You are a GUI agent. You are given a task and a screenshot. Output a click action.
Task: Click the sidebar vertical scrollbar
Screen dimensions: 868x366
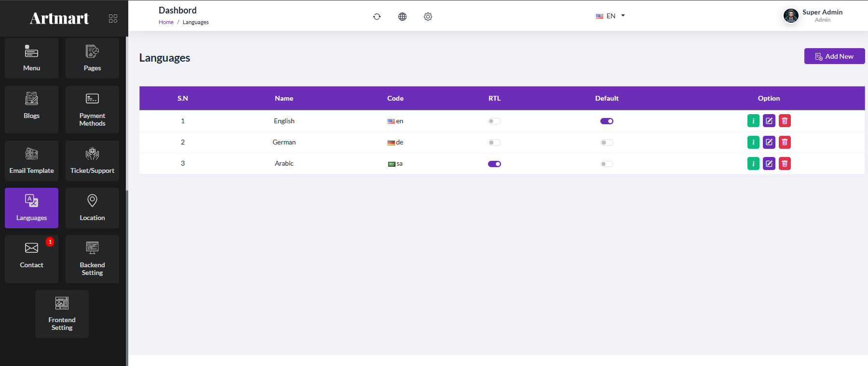pos(127,277)
